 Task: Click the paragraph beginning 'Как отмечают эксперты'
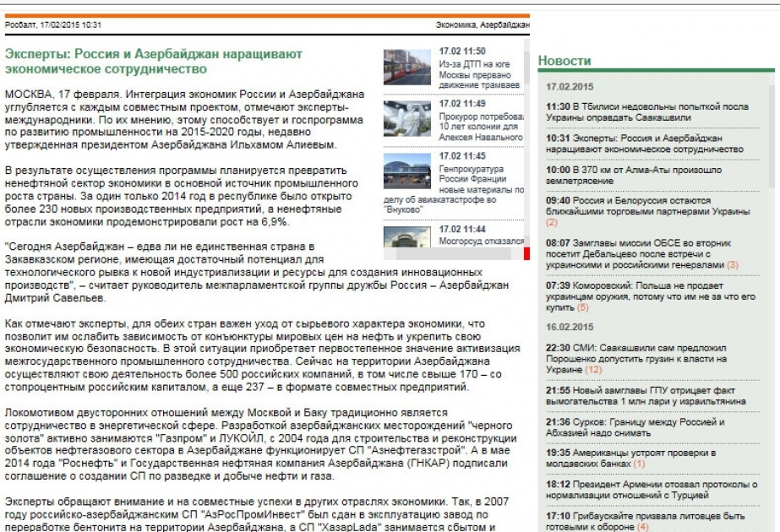(x=263, y=356)
